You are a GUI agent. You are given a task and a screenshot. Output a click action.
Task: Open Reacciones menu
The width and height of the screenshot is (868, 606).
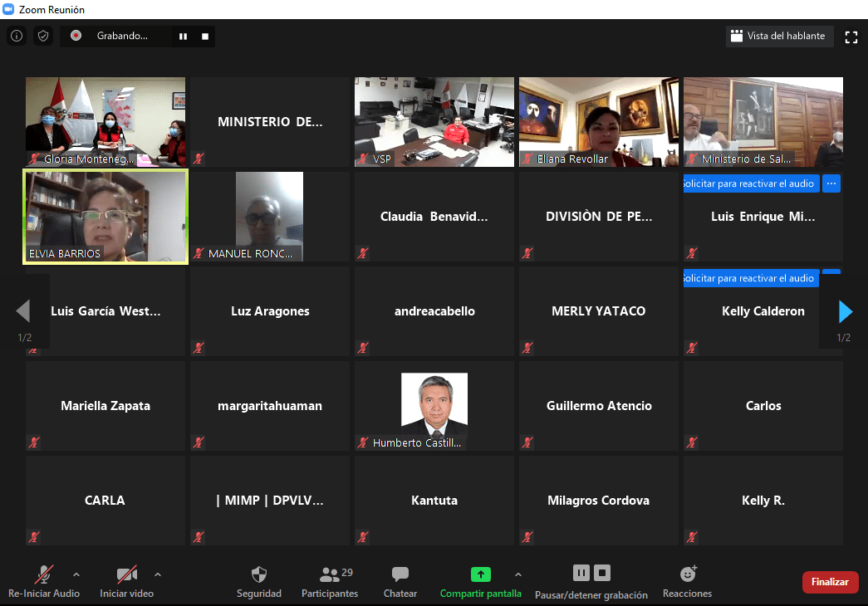pos(687,581)
